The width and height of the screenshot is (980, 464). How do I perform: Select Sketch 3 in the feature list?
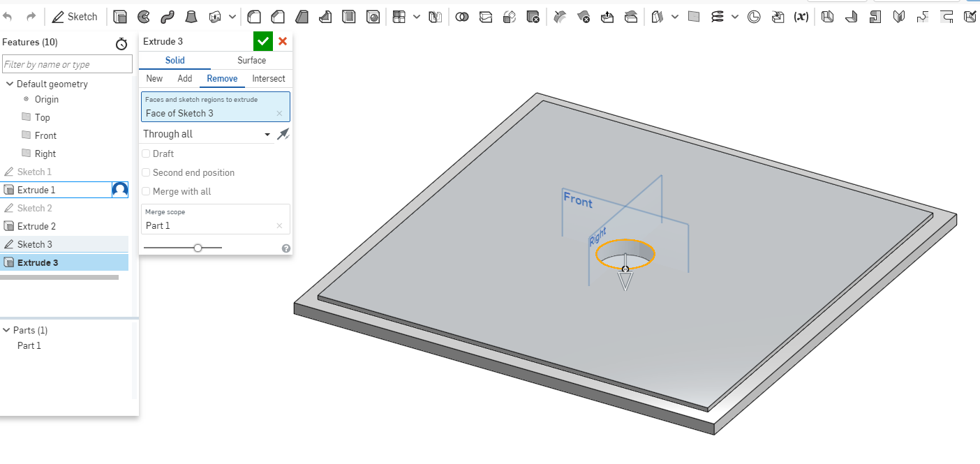point(64,244)
